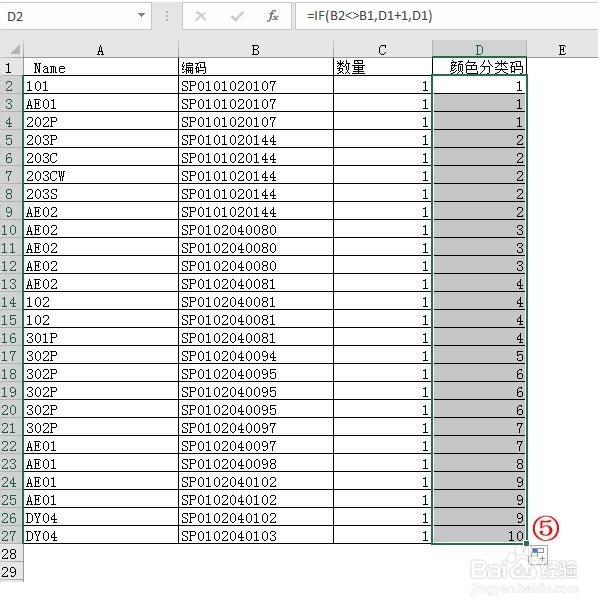The height and width of the screenshot is (610, 614).
Task: Select cell A3 containing AE01
Action: (101, 103)
